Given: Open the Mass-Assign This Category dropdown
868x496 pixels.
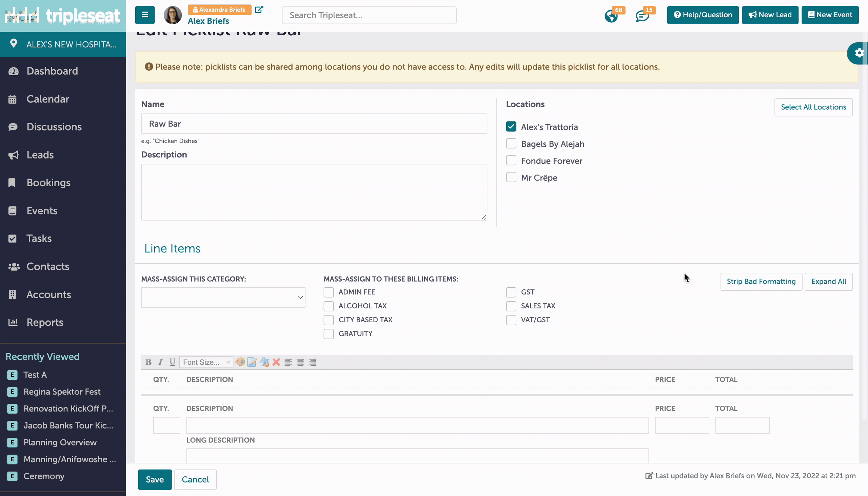Looking at the screenshot, I should (223, 298).
